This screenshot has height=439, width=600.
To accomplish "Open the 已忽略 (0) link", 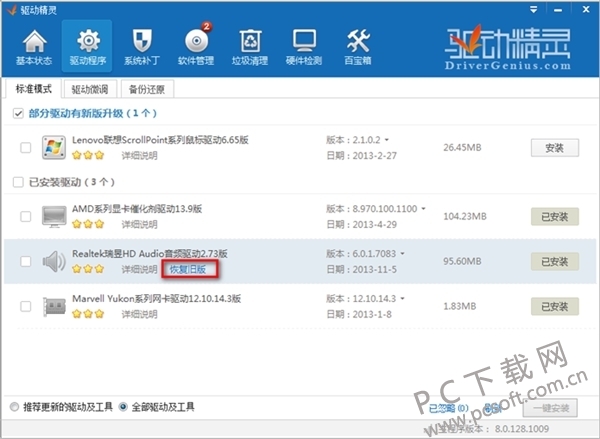I will [x=448, y=408].
